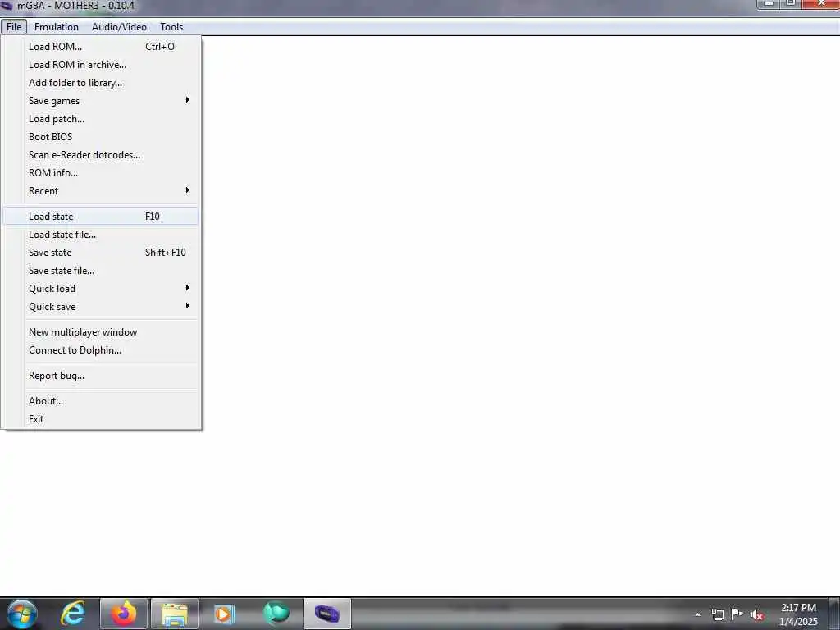Choose Exit from File menu

click(x=101, y=419)
